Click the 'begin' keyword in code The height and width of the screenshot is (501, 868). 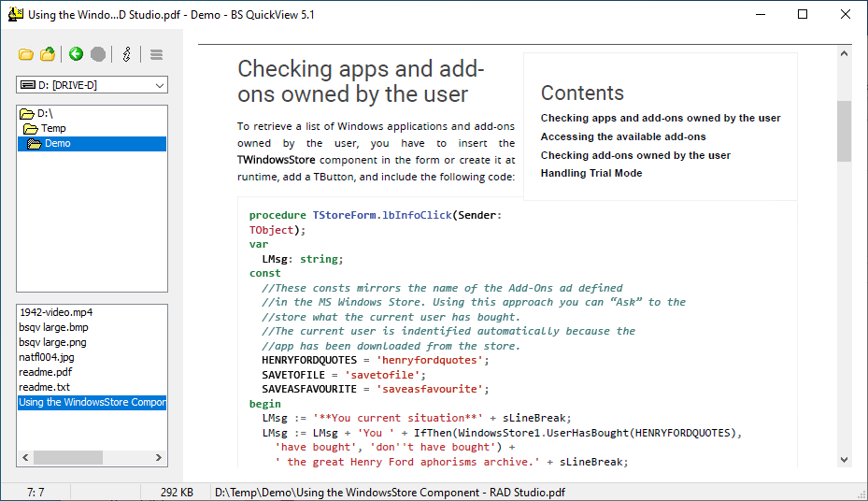[x=265, y=404]
